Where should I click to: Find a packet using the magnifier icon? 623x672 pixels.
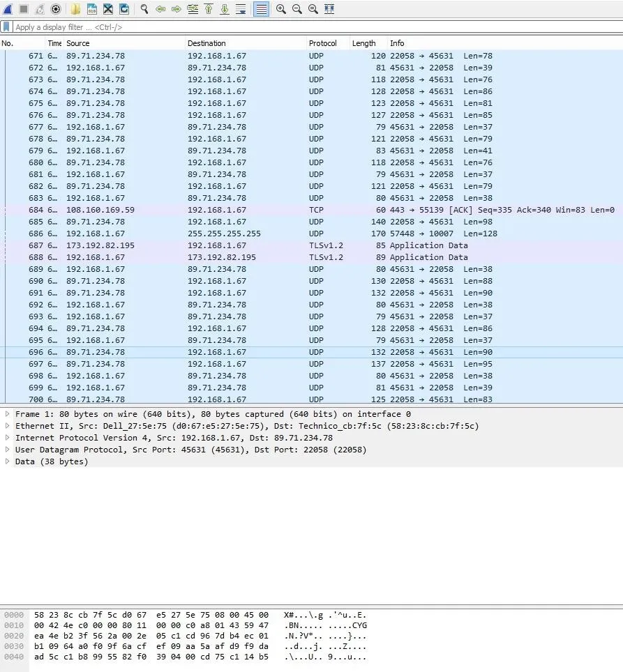coord(144,9)
